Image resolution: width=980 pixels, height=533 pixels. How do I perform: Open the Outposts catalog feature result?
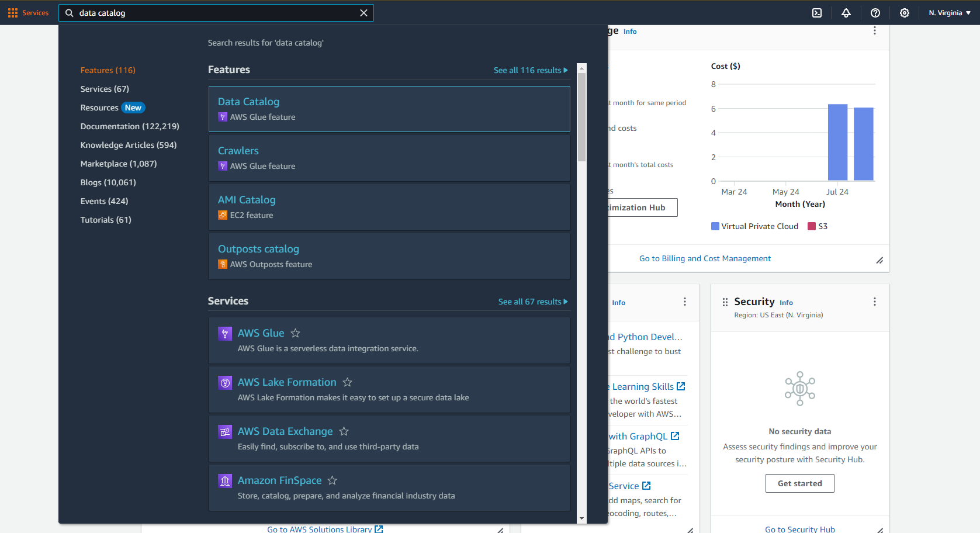[x=389, y=256]
